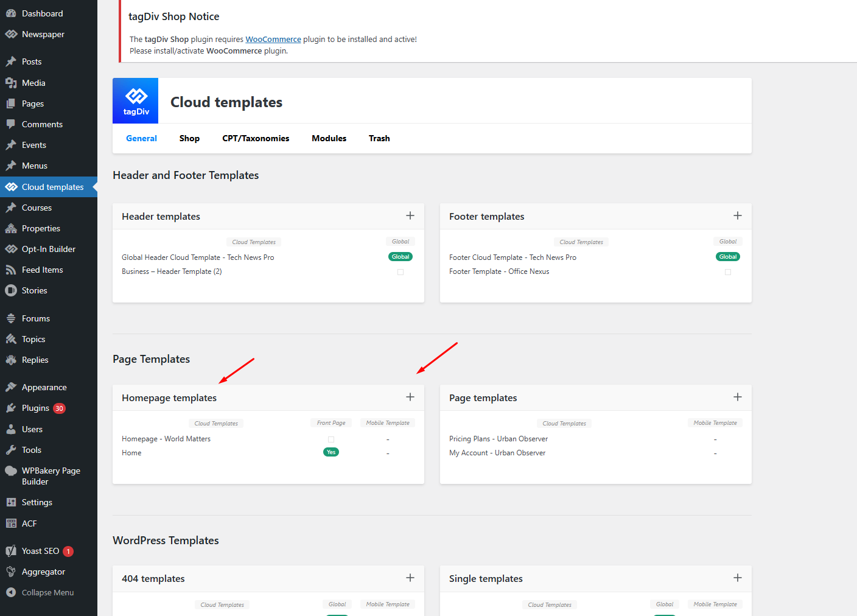Add a new homepage template with plus
This screenshot has width=857, height=616.
coord(410,397)
